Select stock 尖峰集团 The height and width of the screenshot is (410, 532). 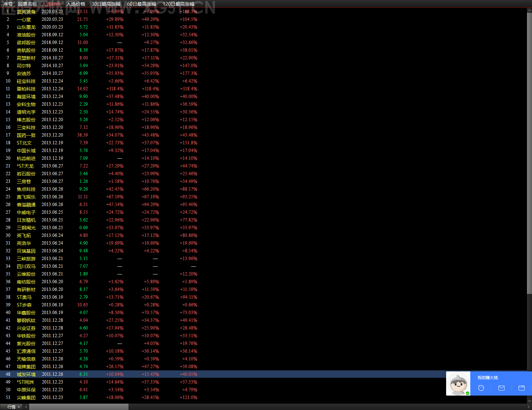[26, 398]
